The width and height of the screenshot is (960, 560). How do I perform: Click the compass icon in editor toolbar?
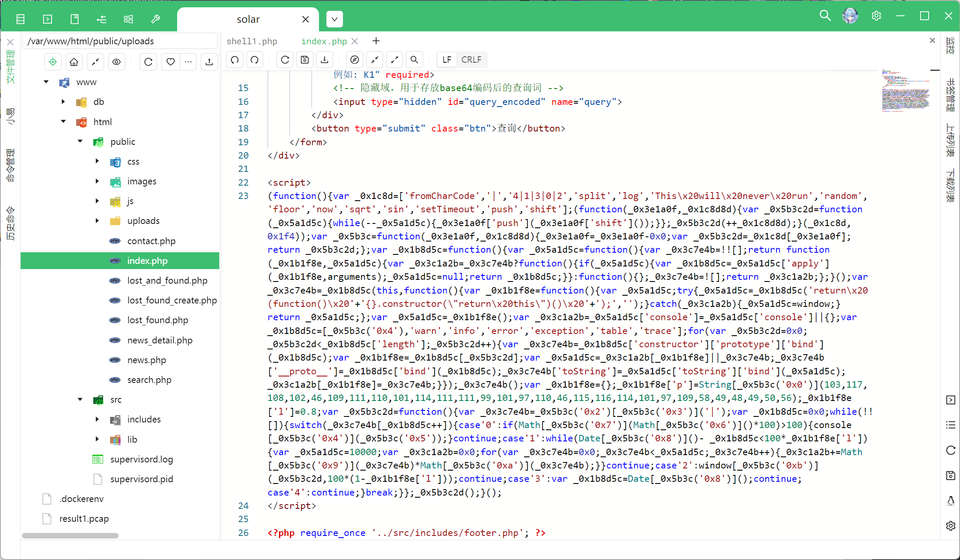click(x=355, y=60)
